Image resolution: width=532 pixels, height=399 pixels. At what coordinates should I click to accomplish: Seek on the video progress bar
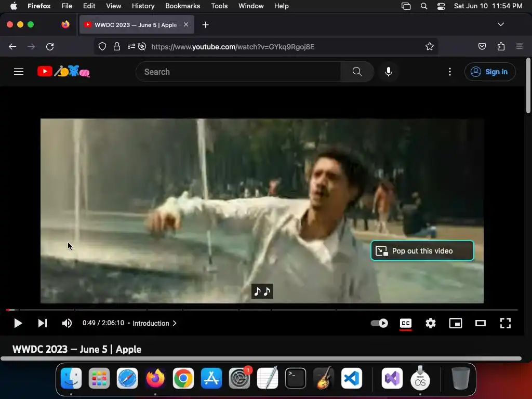click(x=262, y=310)
